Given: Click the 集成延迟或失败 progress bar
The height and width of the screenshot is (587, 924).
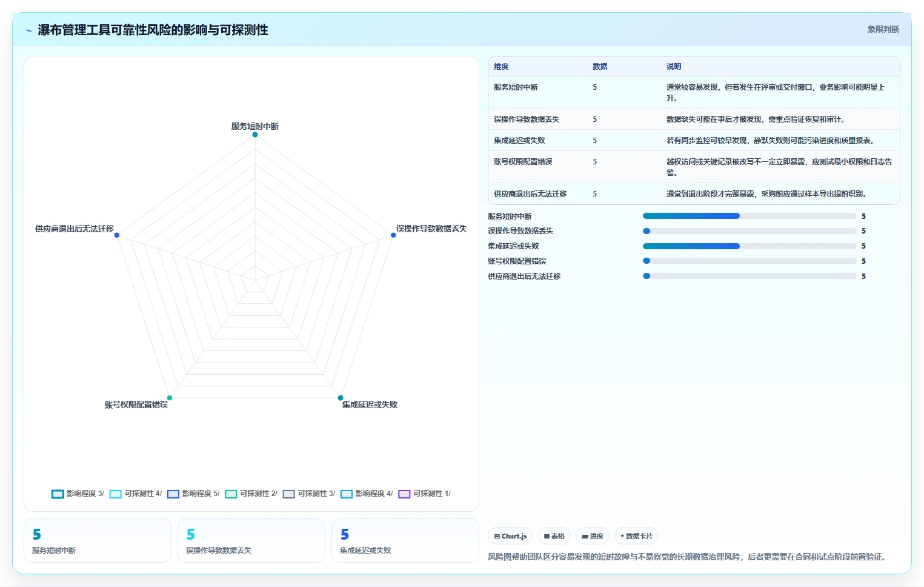Looking at the screenshot, I should tap(750, 246).
